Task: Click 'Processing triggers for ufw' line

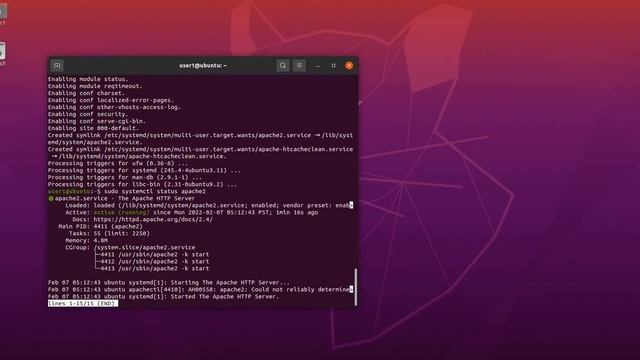Action: [118, 163]
